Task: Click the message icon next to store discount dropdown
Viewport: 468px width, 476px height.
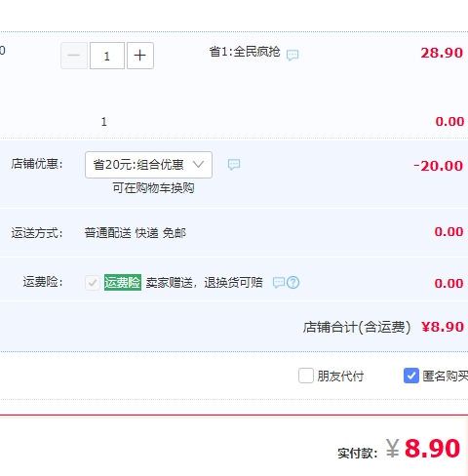Action: click(234, 165)
